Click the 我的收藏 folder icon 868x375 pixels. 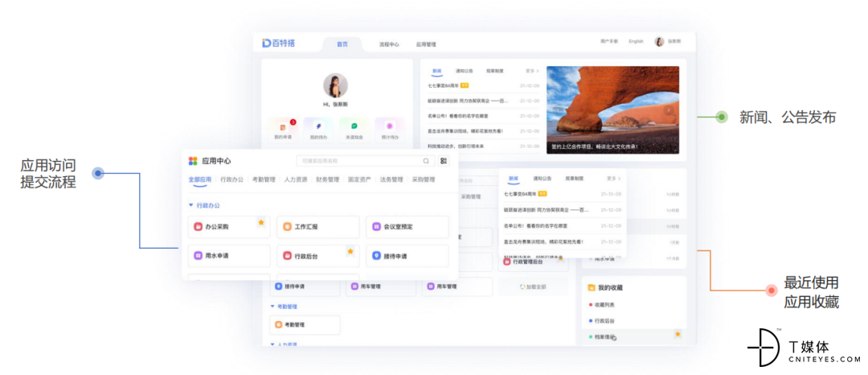pyautogui.click(x=592, y=288)
